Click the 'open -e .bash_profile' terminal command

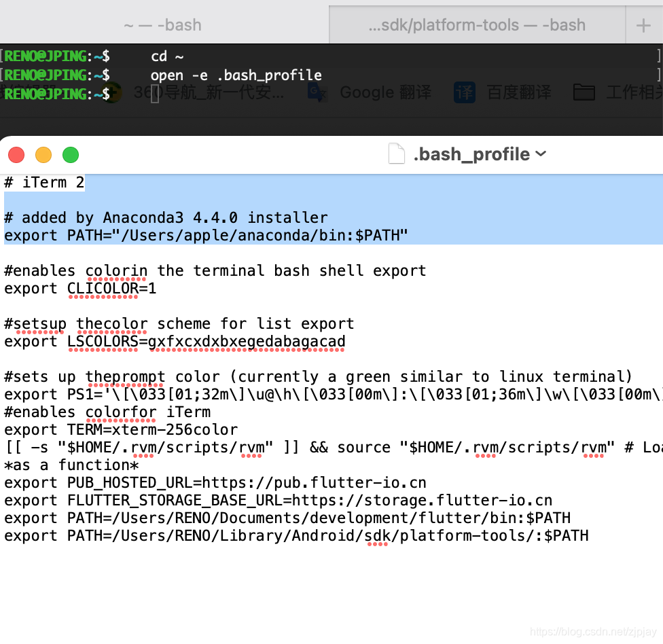[x=236, y=75]
